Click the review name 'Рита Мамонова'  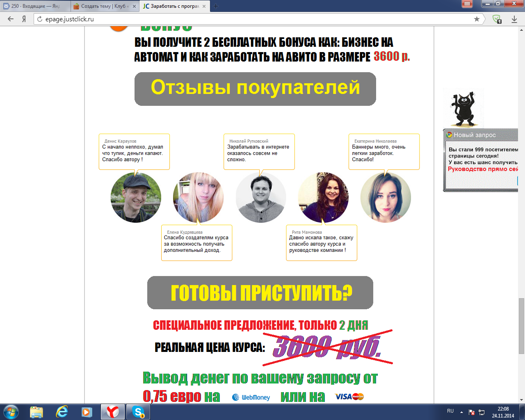(x=307, y=232)
